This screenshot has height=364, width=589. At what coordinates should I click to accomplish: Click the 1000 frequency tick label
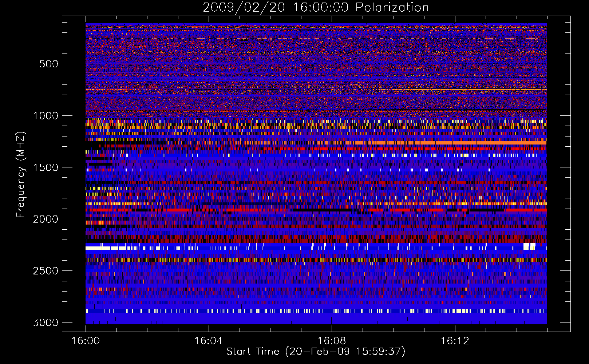(46, 116)
